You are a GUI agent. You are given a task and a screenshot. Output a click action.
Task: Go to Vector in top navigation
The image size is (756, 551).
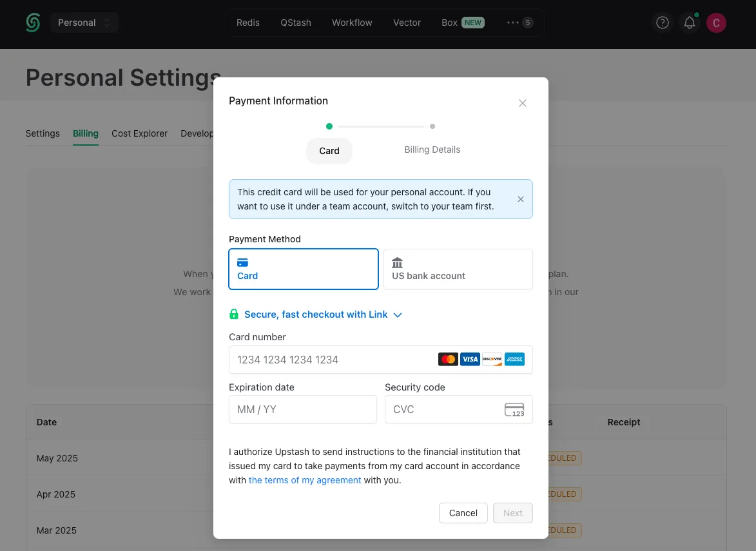[x=407, y=23]
